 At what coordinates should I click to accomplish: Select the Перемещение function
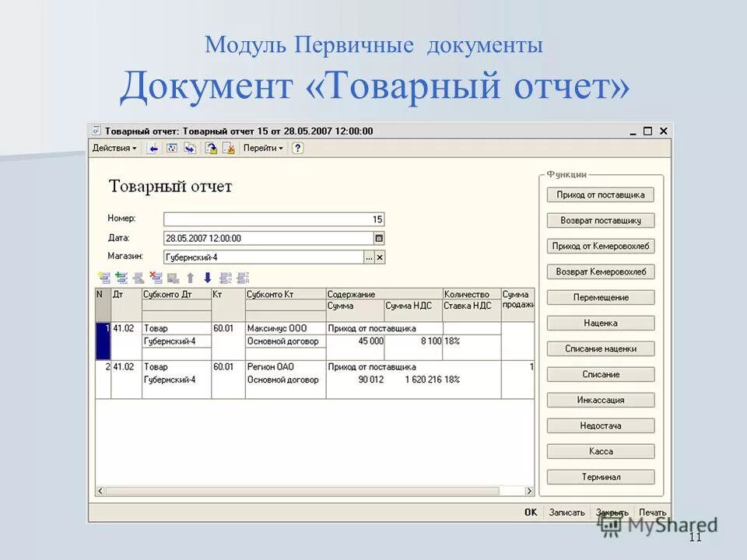[x=599, y=297]
